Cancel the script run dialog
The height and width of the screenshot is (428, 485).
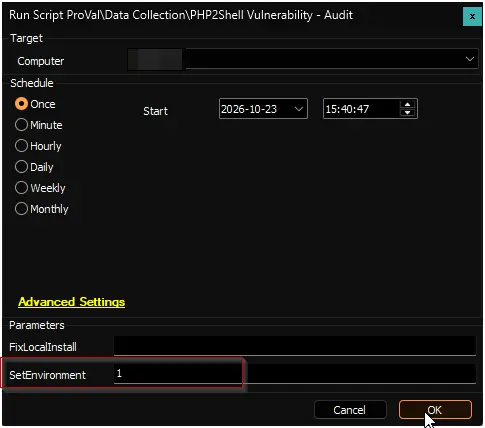(x=350, y=410)
